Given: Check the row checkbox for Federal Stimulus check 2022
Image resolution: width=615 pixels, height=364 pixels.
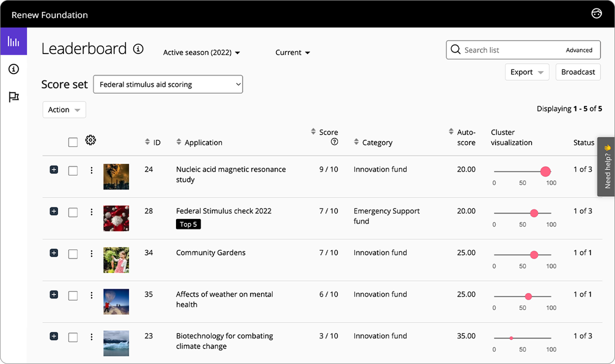Looking at the screenshot, I should [73, 211].
